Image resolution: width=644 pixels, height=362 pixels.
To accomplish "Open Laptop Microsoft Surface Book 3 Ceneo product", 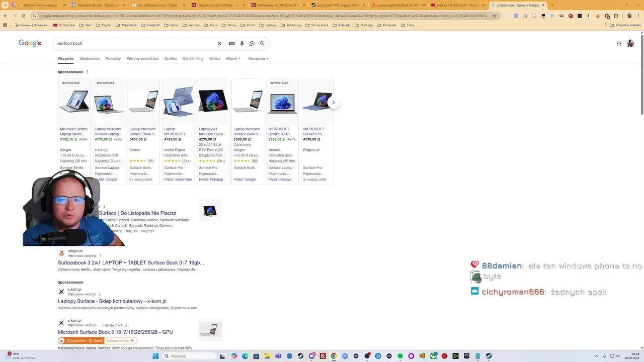I will coord(143,132).
